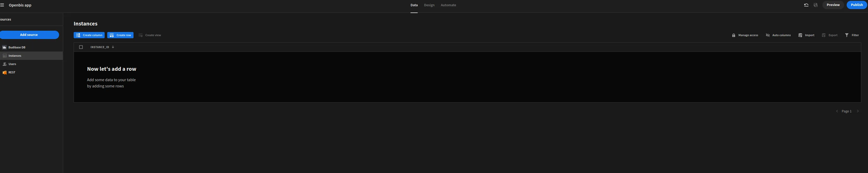
Task: Click the Export option
Action: (x=829, y=35)
